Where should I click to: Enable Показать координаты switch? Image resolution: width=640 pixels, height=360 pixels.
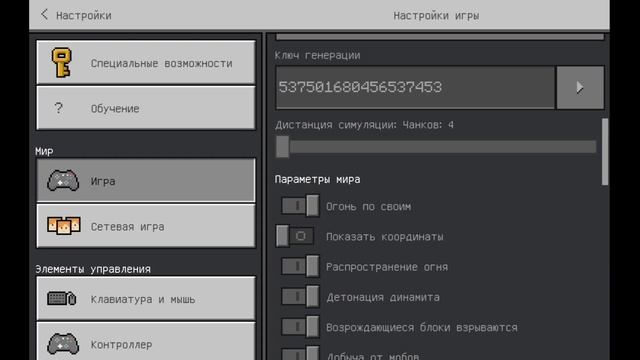(x=295, y=236)
